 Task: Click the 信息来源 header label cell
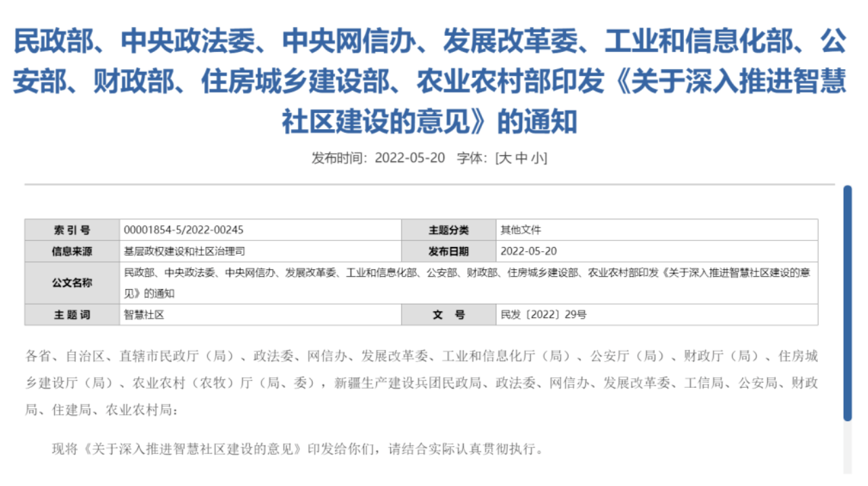[73, 250]
